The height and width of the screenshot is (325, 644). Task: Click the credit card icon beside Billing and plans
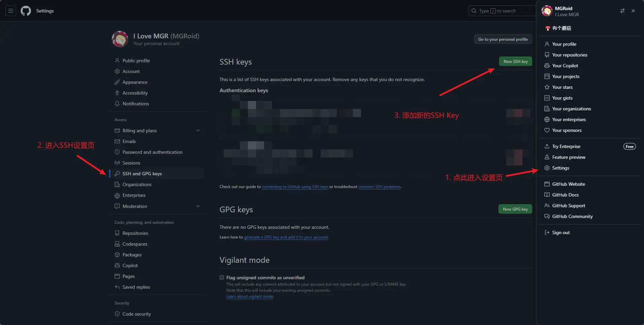[117, 131]
